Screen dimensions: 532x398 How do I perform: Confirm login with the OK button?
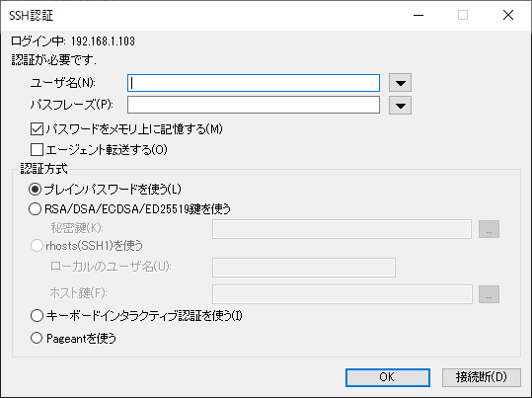(388, 377)
